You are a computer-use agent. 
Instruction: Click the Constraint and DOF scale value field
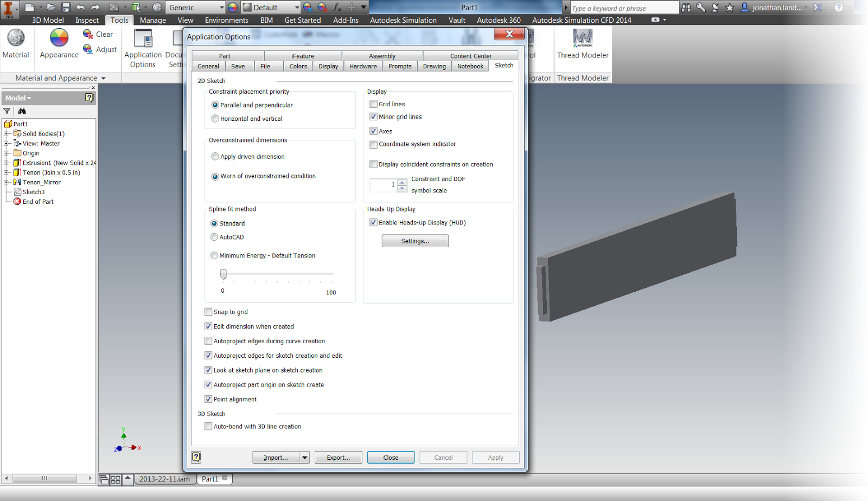pos(384,185)
